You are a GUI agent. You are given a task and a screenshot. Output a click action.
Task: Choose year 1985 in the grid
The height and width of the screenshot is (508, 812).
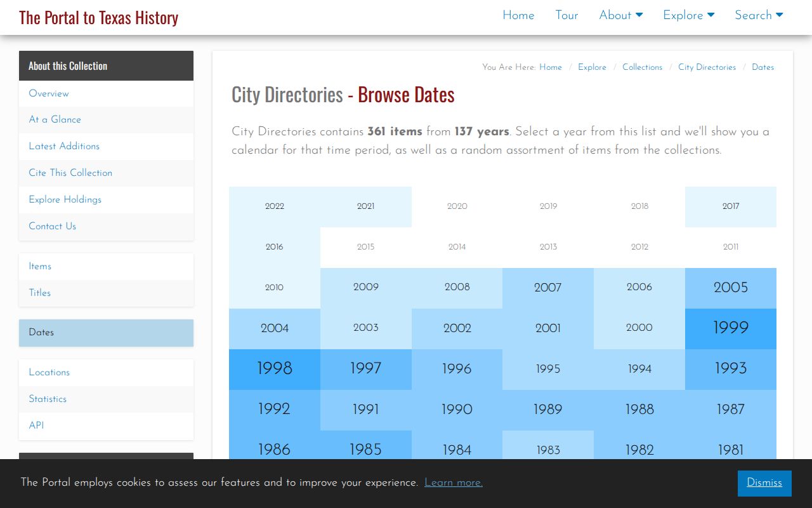click(x=366, y=445)
